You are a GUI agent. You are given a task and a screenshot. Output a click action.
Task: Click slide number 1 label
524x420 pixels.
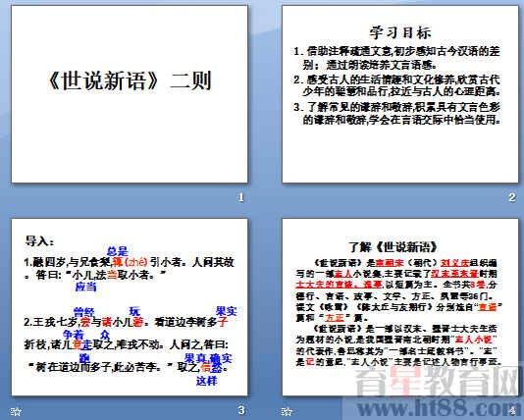coord(241,197)
